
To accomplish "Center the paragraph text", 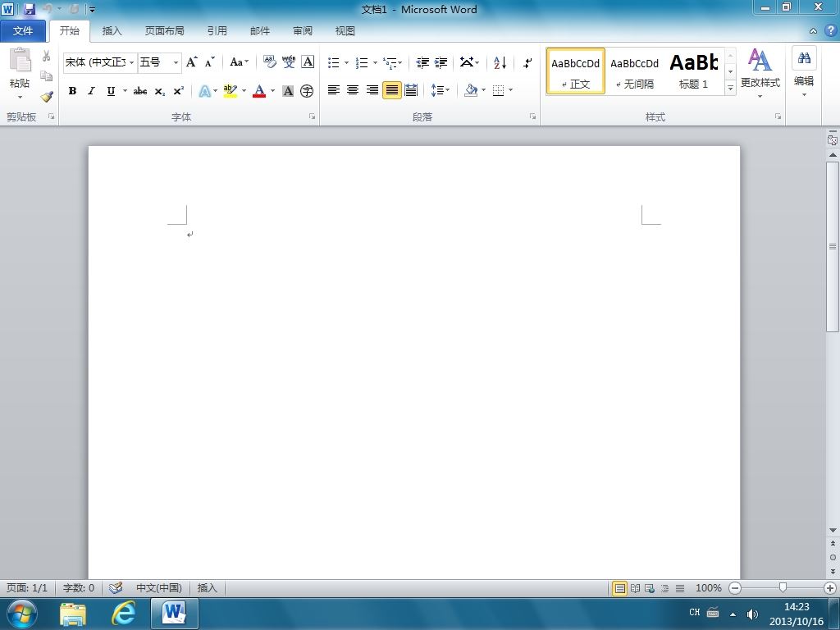I will pos(353,90).
